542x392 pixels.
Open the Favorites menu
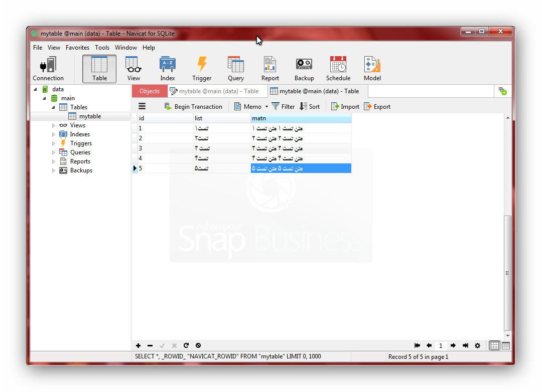coord(77,48)
